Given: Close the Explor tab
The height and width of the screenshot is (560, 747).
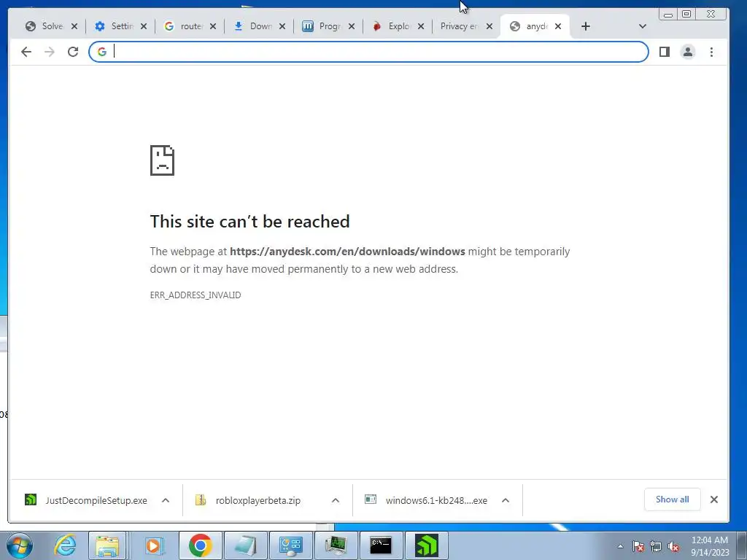Looking at the screenshot, I should pyautogui.click(x=421, y=26).
